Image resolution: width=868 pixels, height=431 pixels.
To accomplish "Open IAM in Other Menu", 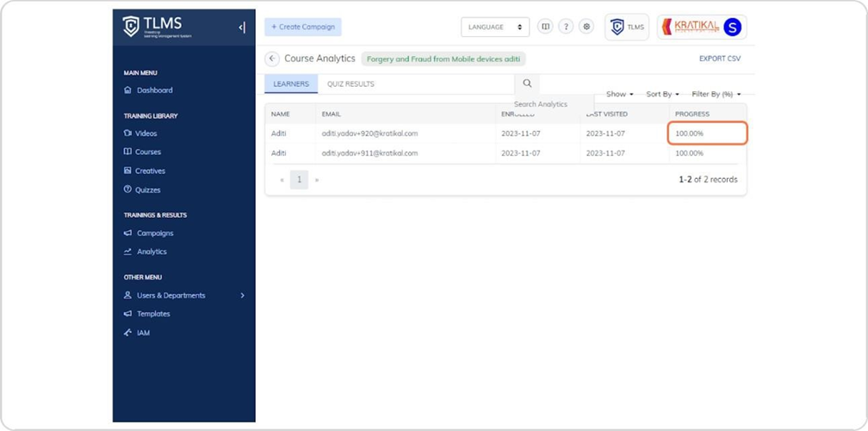I will [x=137, y=333].
